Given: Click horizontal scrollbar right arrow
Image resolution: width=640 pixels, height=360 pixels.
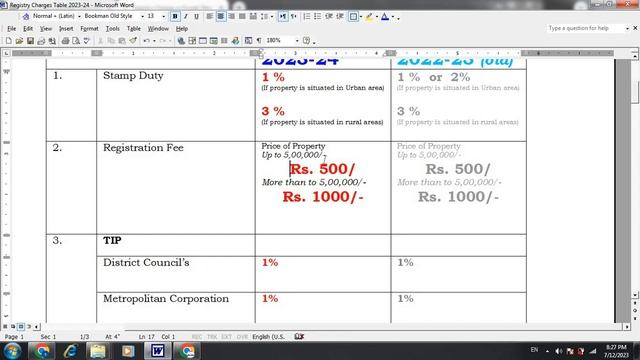Looking at the screenshot, I should tap(627, 327).
